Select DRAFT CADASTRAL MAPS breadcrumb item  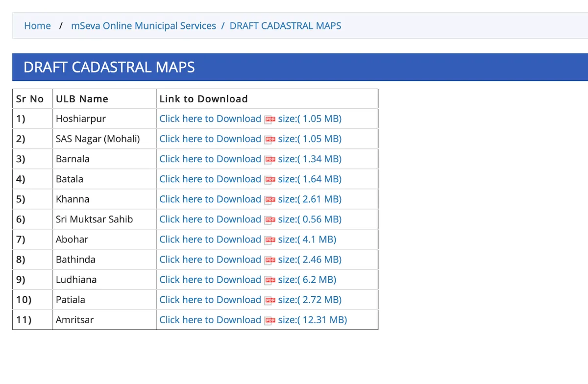[x=285, y=26]
